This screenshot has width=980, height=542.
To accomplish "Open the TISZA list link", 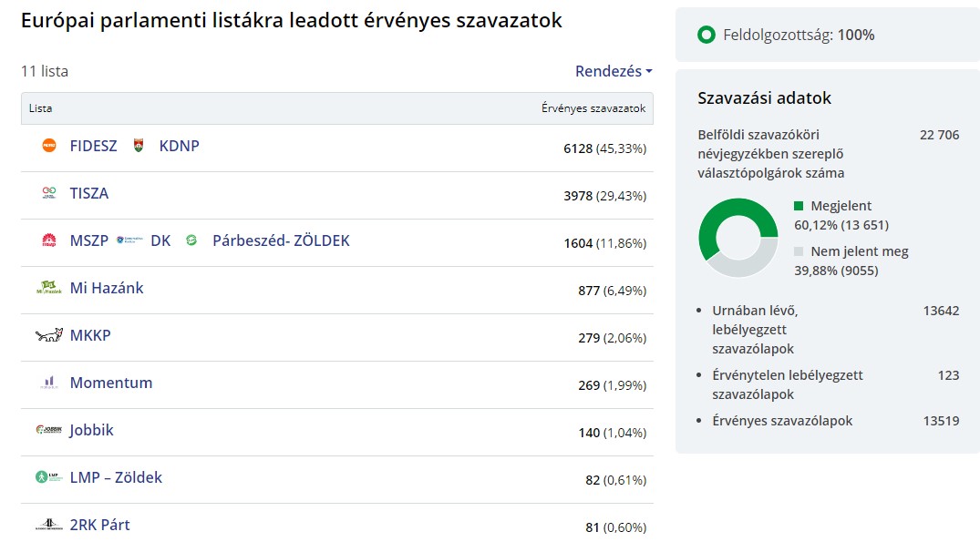I will point(89,193).
